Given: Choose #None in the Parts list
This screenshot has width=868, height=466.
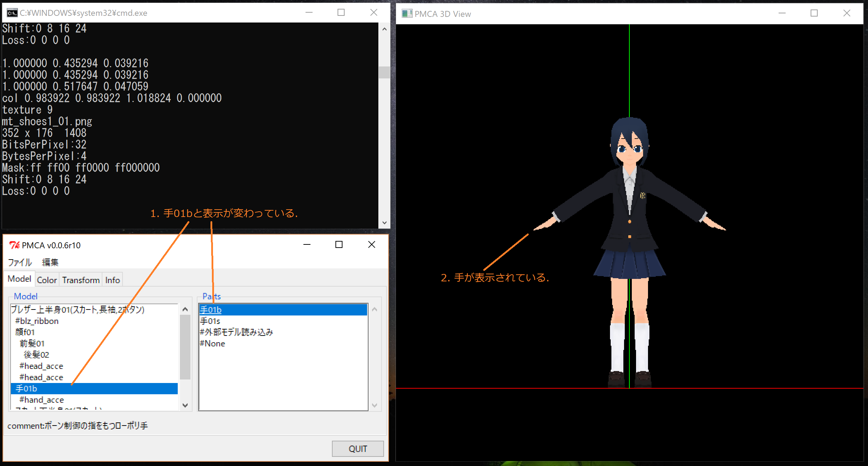Looking at the screenshot, I should tap(283, 344).
